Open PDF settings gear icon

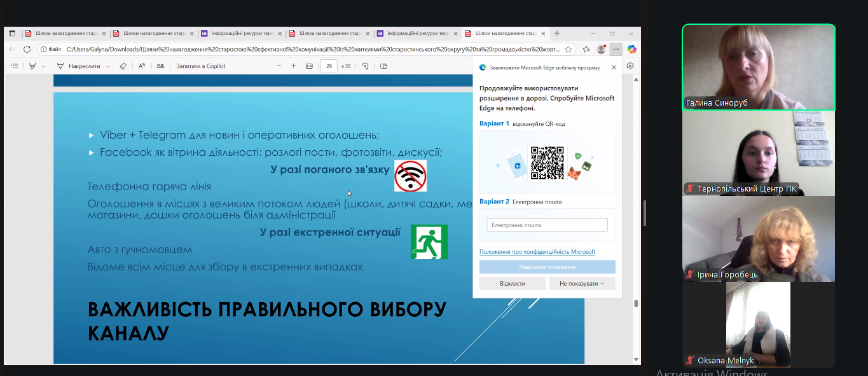coord(630,66)
